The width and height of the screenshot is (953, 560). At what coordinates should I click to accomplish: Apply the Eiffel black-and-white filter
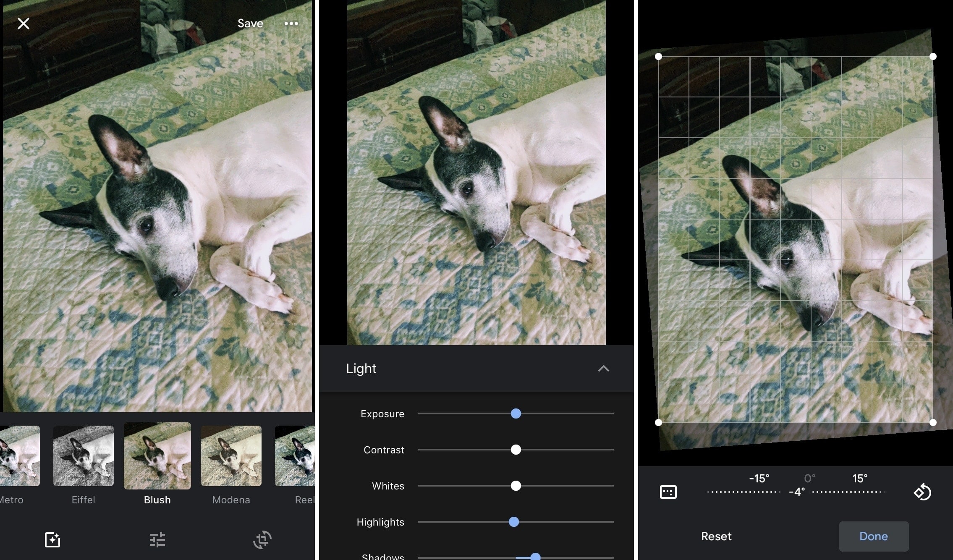(x=84, y=456)
